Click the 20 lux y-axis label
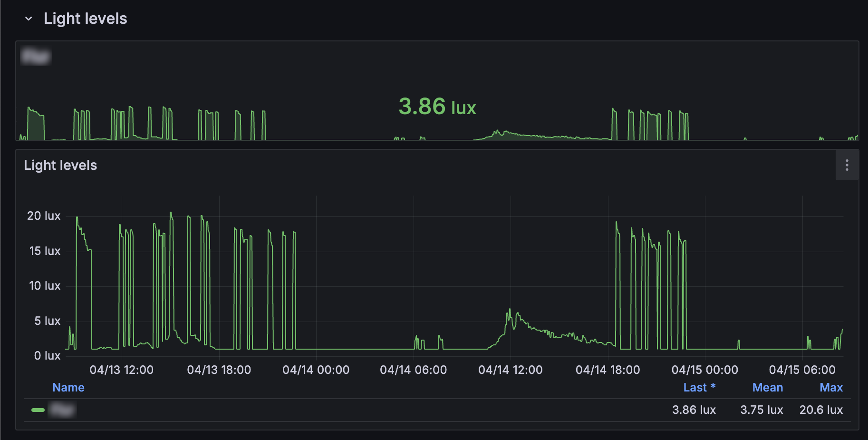Image resolution: width=868 pixels, height=440 pixels. click(44, 216)
